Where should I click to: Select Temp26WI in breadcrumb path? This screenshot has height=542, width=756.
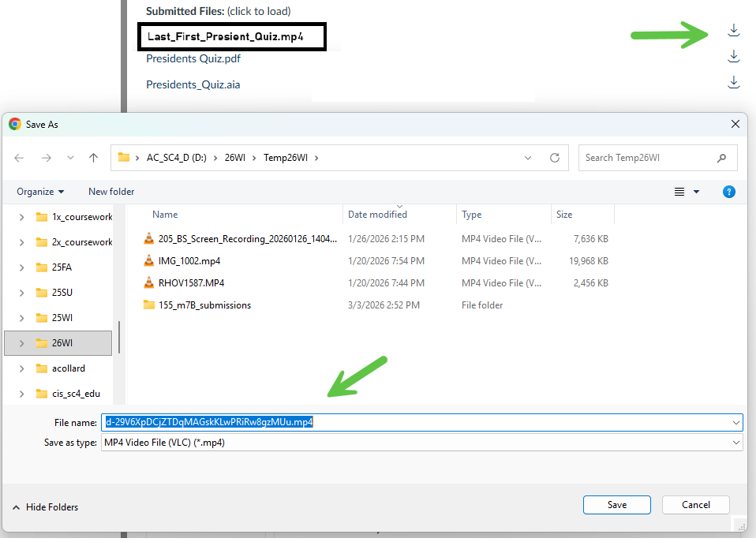pos(286,158)
